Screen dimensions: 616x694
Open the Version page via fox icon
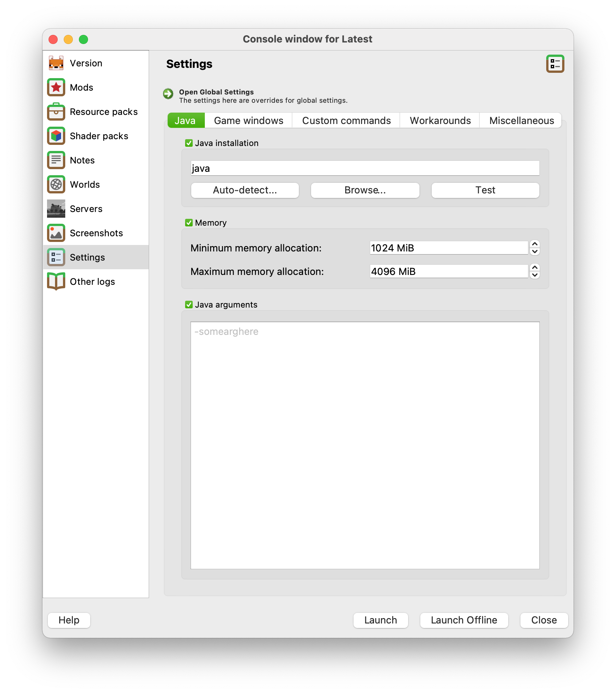click(x=56, y=63)
